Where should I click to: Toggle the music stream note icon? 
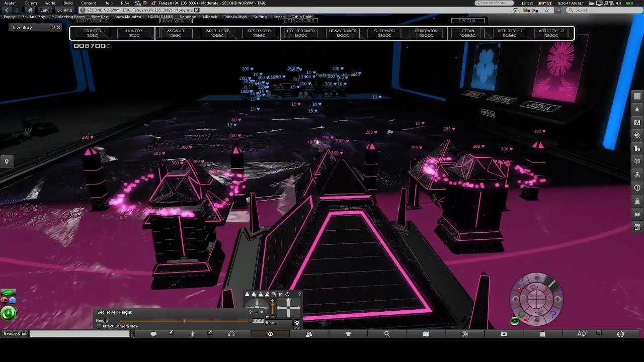606,3
